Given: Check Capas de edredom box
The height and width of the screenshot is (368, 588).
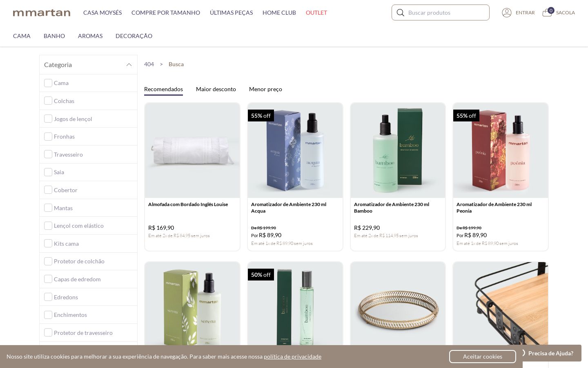Looking at the screenshot, I should pyautogui.click(x=48, y=279).
